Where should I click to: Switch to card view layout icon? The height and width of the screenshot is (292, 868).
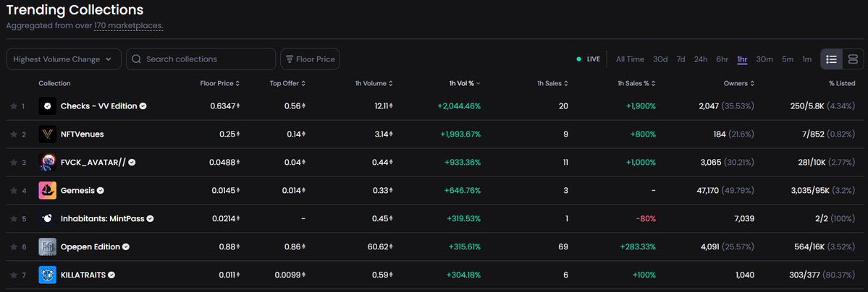[x=853, y=59]
